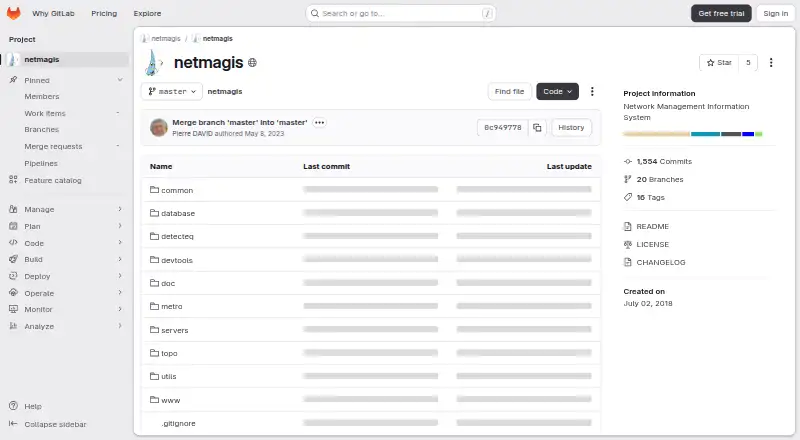Star the netmagis project

719,62
